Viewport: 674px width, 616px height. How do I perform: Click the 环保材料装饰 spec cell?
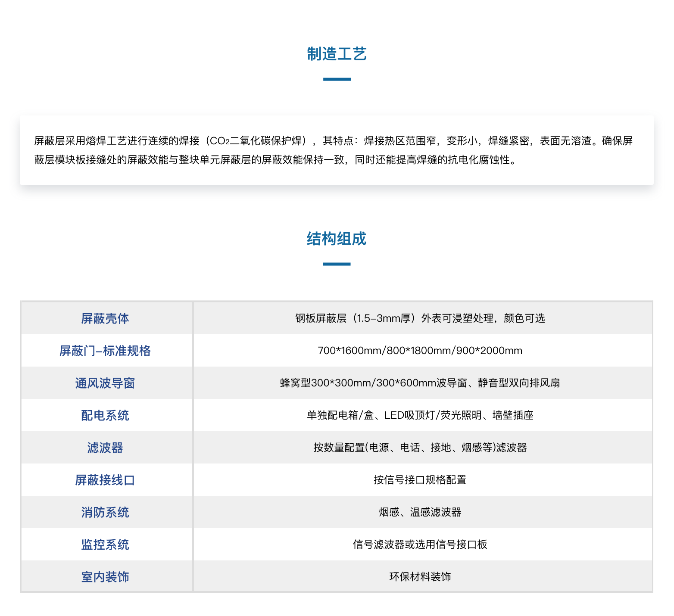pyautogui.click(x=420, y=576)
